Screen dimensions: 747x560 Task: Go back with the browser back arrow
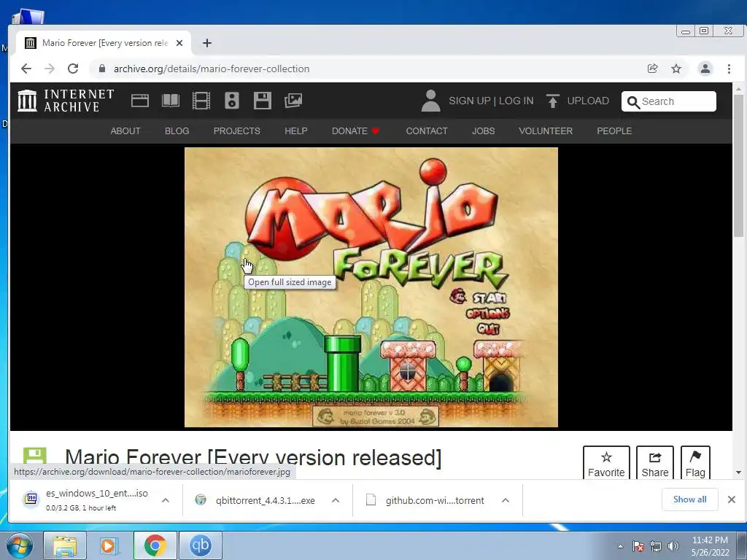coord(26,69)
